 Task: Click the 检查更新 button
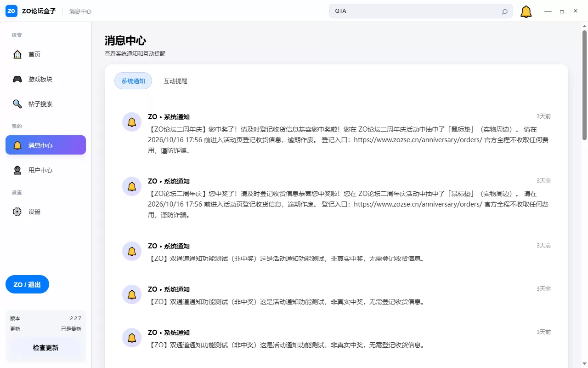(45, 347)
